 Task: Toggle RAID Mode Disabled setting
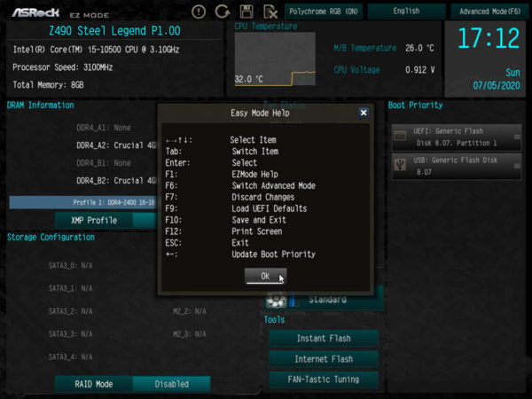[172, 384]
